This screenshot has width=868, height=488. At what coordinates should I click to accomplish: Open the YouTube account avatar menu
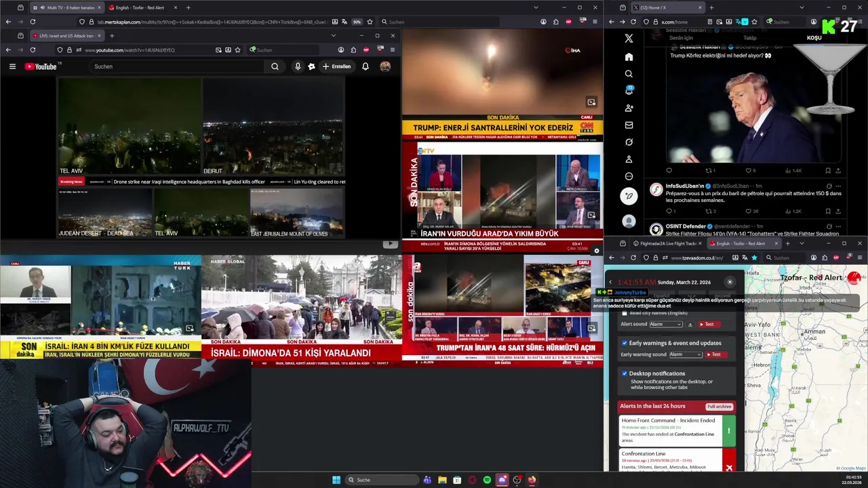385,66
